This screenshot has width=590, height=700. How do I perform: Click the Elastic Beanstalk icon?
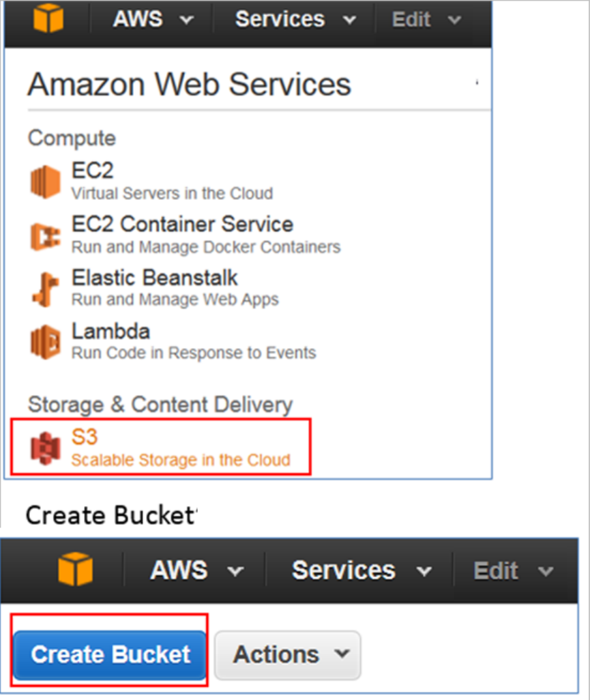click(x=46, y=289)
